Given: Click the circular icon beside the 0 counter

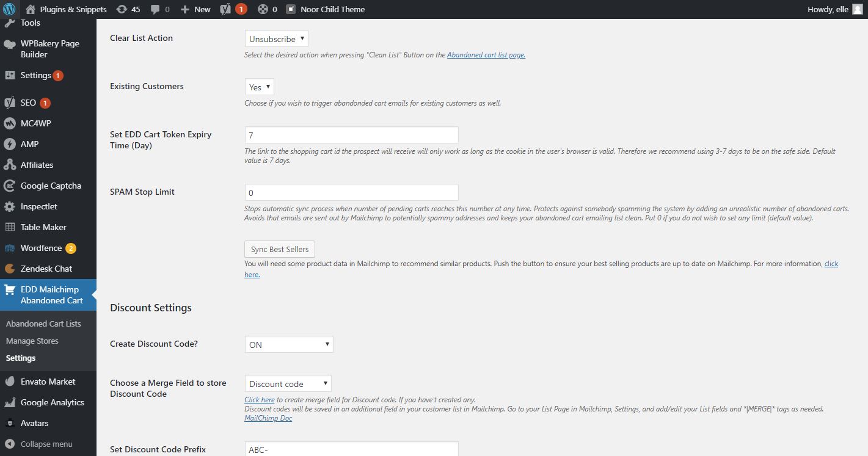Looking at the screenshot, I should (263, 9).
